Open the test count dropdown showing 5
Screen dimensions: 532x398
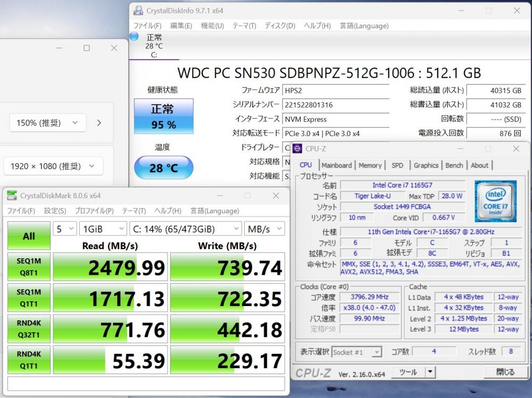pos(65,229)
